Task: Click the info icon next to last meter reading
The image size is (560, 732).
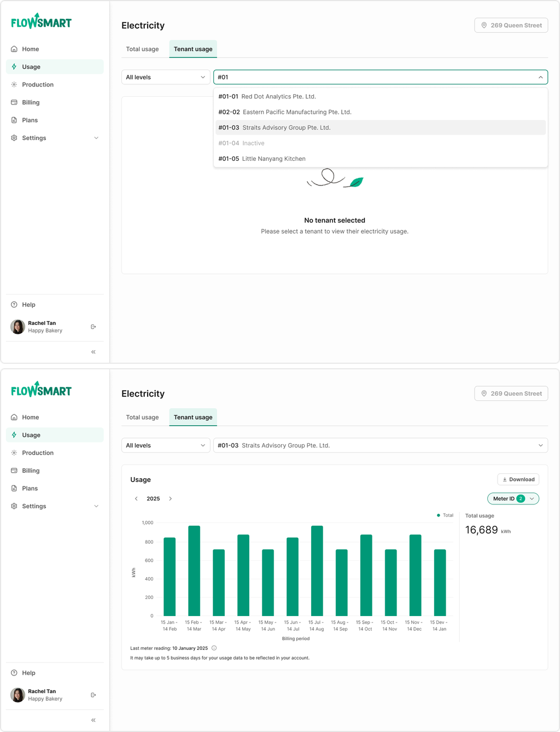Action: (214, 648)
